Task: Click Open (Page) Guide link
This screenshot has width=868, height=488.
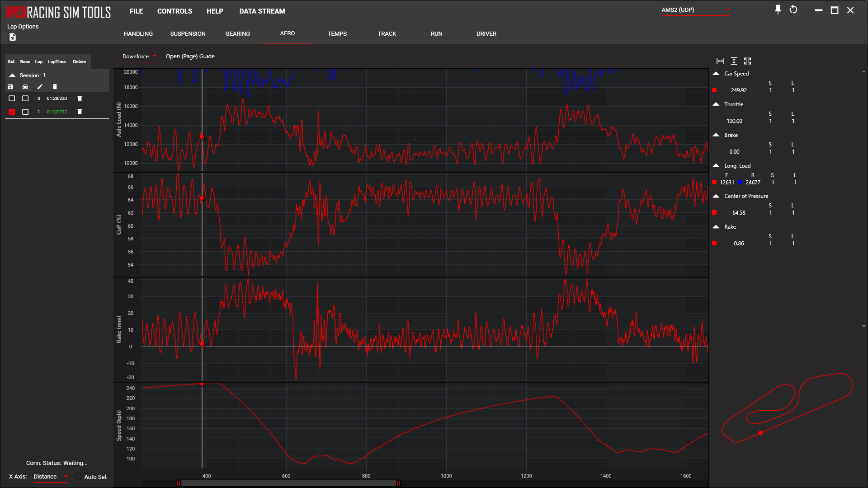Action: pyautogui.click(x=190, y=56)
